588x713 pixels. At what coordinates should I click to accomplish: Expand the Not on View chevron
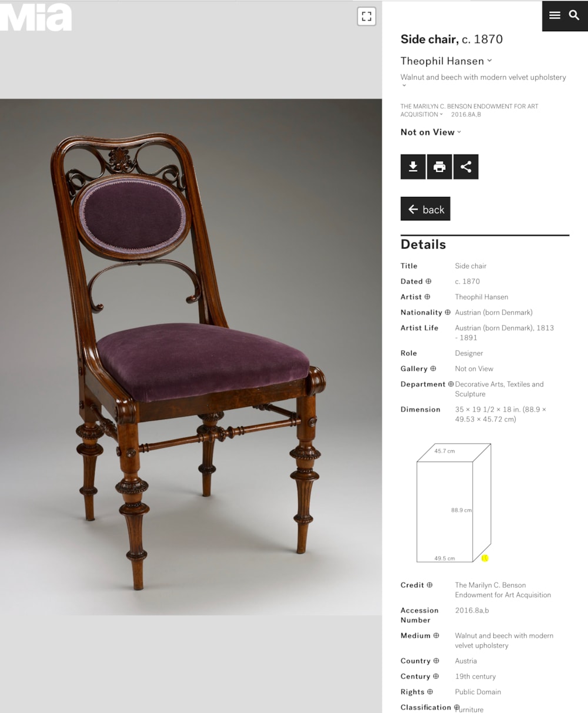pyautogui.click(x=459, y=132)
